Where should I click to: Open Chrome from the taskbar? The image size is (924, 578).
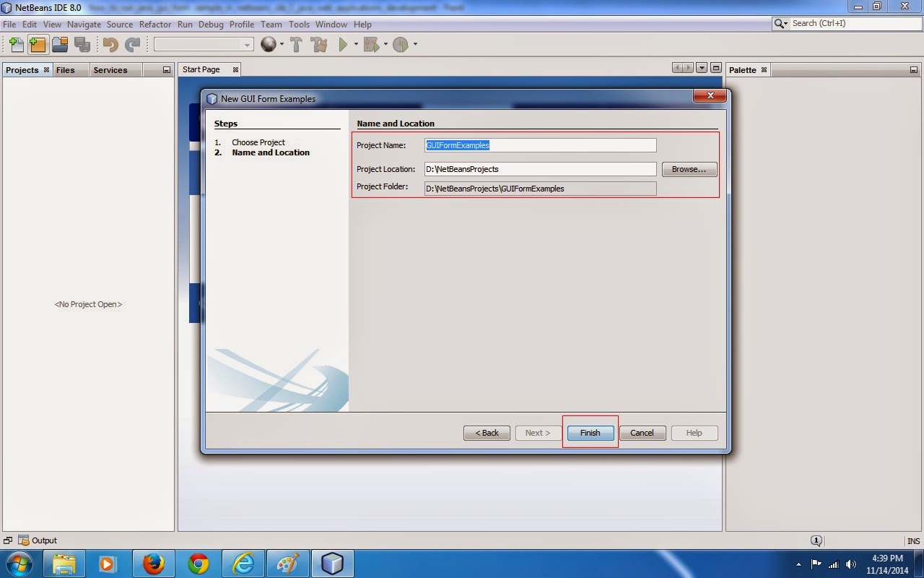198,564
